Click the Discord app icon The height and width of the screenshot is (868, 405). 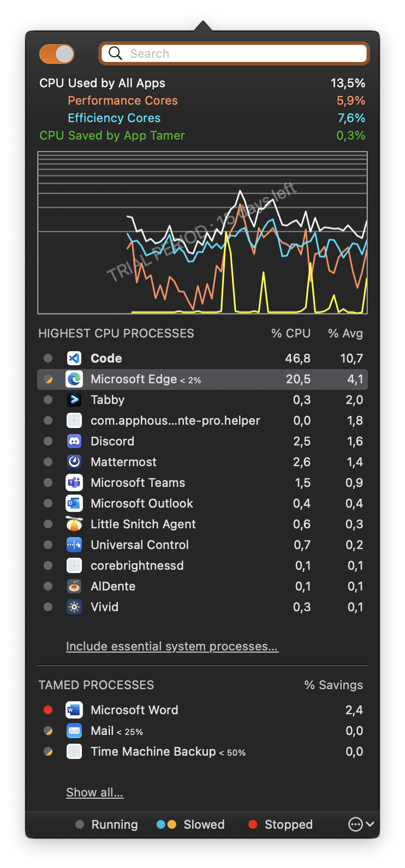coord(74,441)
